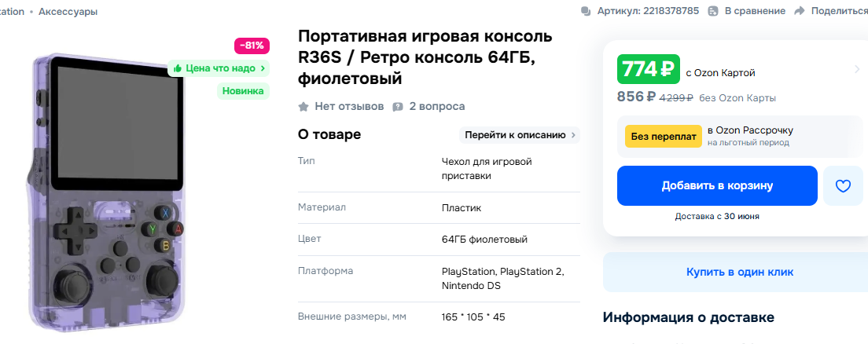Click the "Без переплат" installment badge

[663, 136]
